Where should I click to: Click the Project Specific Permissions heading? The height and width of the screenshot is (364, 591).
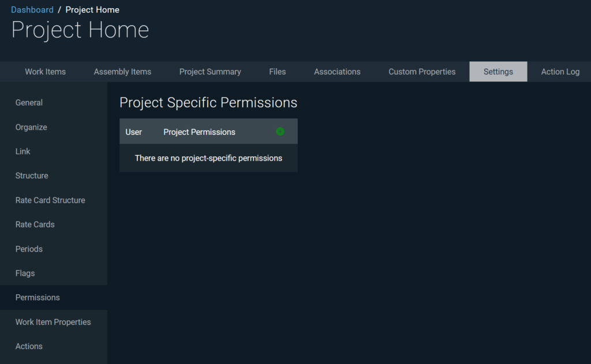(x=208, y=103)
